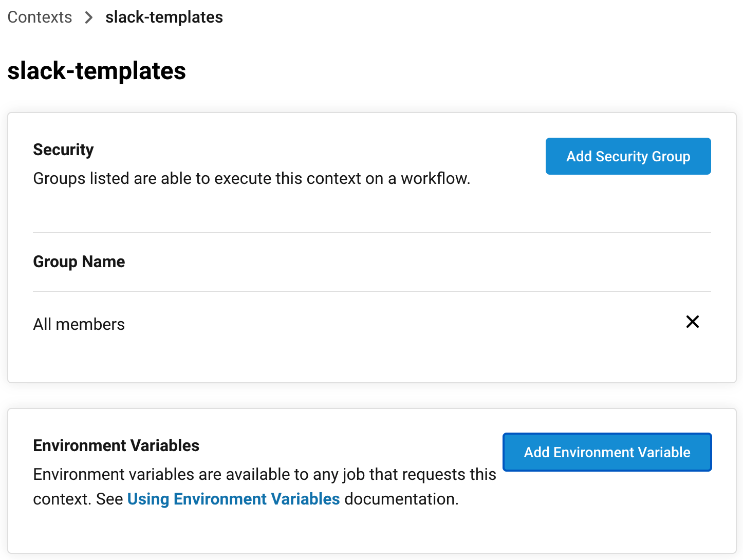This screenshot has width=743, height=560.
Task: Click the Add Security Group button
Action: (628, 156)
